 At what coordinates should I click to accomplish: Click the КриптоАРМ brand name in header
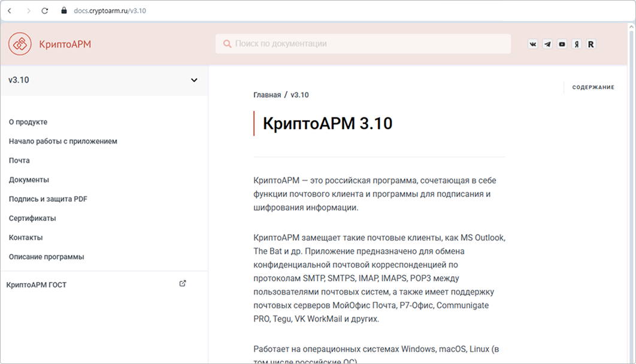click(x=65, y=44)
